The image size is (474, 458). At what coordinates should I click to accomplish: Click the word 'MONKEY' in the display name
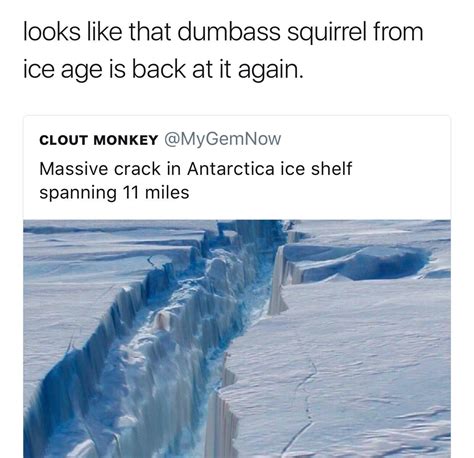point(126,140)
